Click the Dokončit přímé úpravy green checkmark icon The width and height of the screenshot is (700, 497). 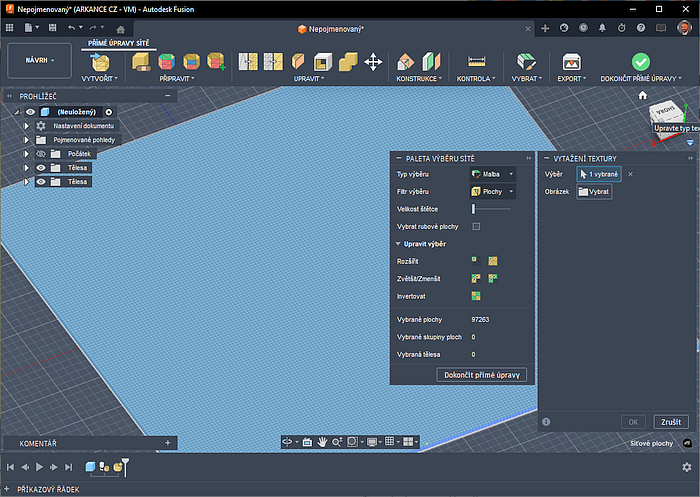coord(640,62)
